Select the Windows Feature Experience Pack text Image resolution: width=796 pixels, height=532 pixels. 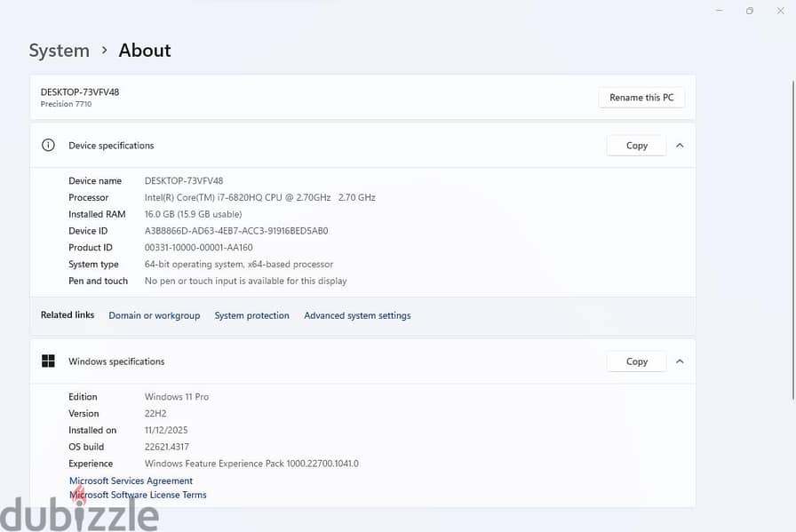point(251,464)
